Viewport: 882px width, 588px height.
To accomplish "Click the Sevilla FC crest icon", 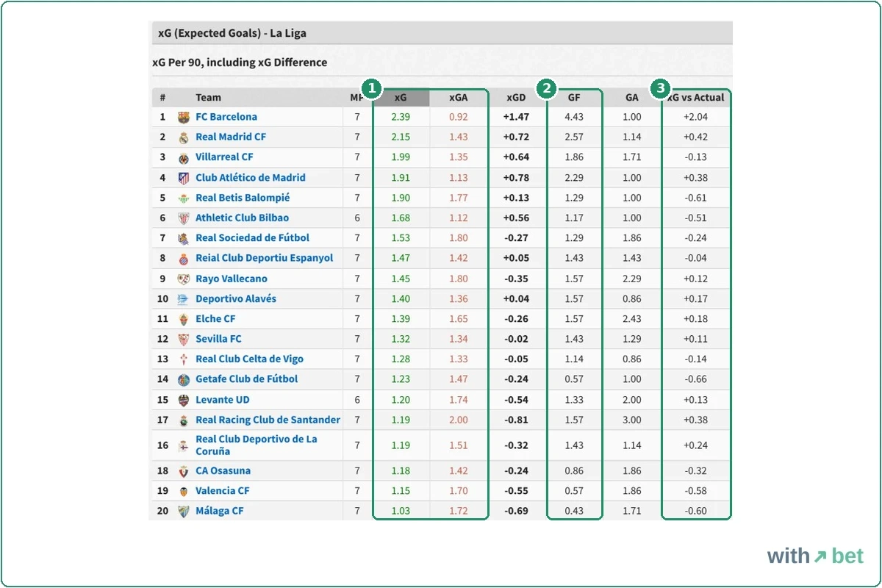I will [184, 340].
